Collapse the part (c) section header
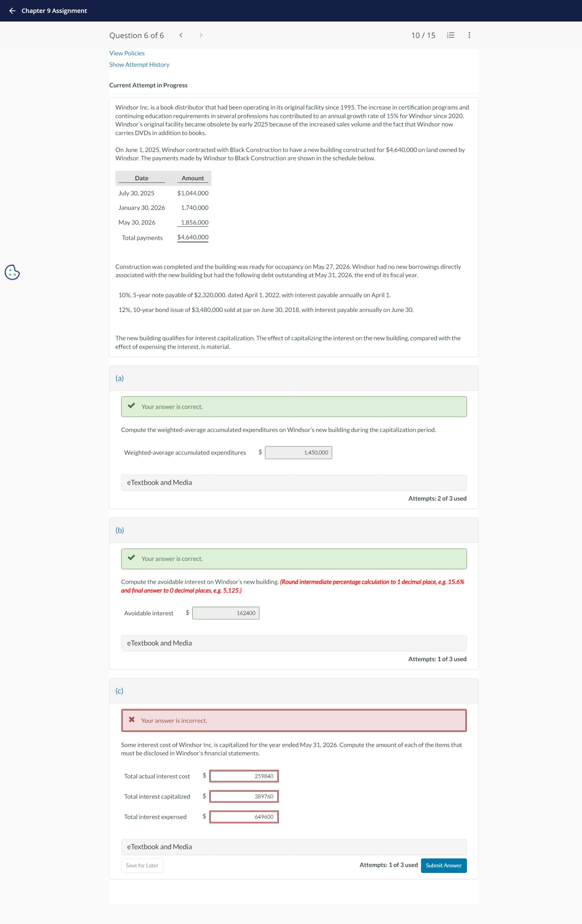The image size is (582, 924). point(294,691)
